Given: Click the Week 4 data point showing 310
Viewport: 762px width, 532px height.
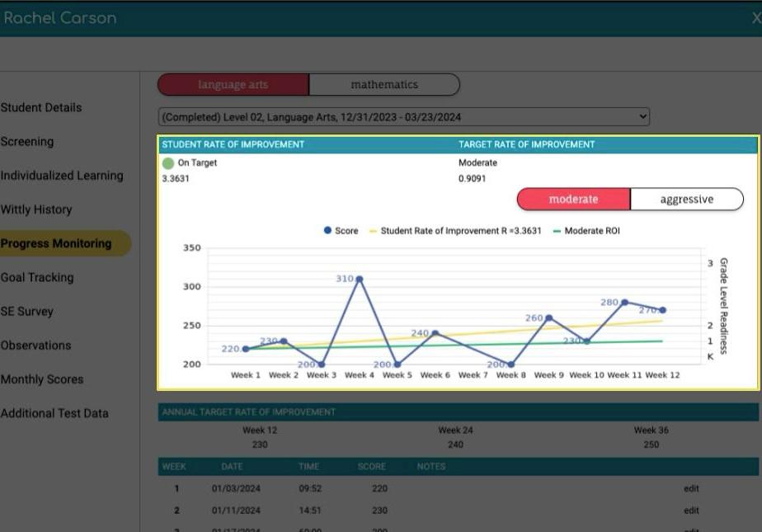Looking at the screenshot, I should tap(358, 279).
